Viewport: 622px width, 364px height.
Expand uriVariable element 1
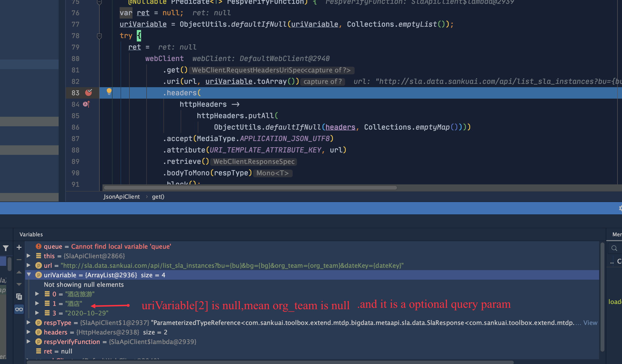37,303
